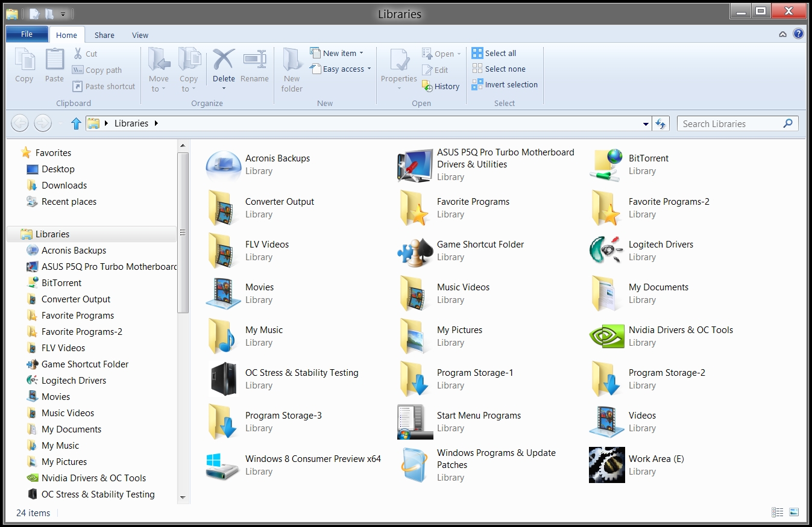
Task: Switch to large icons view in status bar
Action: 794,513
